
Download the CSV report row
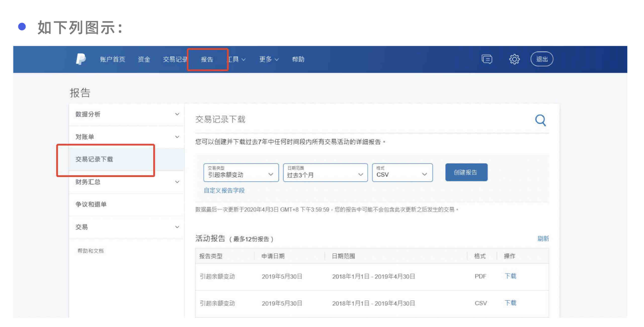[510, 303]
